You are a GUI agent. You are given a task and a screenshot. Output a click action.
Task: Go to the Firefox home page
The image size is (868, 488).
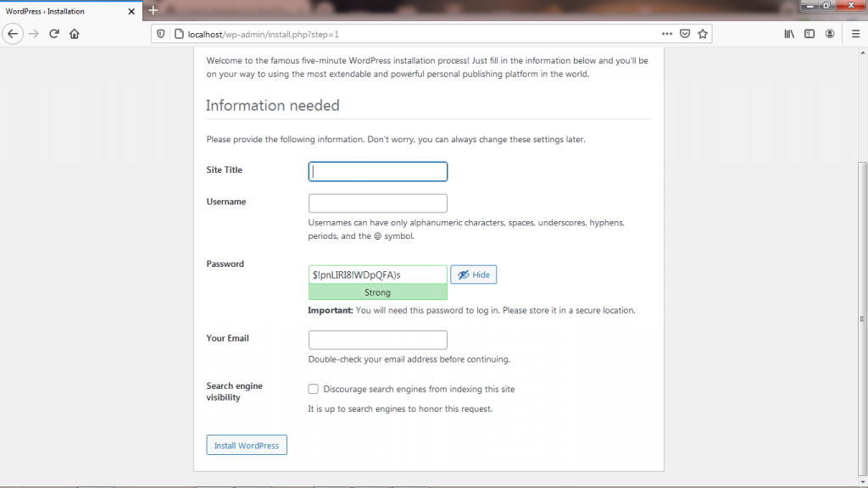pyautogui.click(x=75, y=34)
